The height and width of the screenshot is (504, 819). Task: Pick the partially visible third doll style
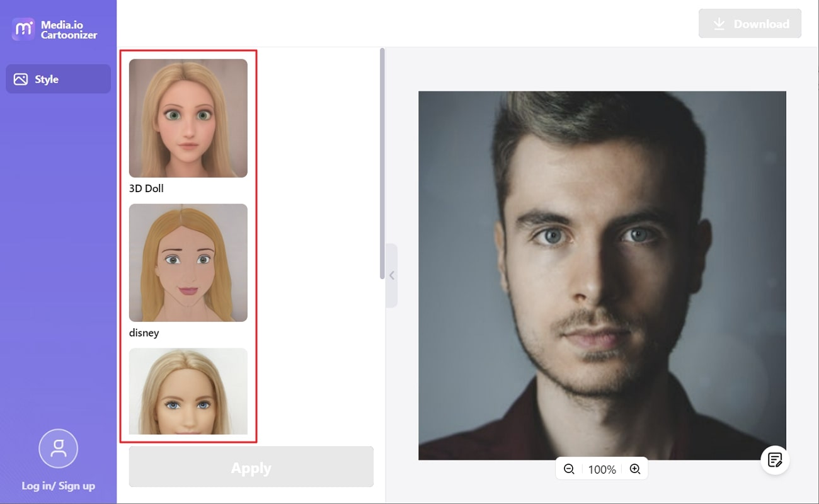(188, 391)
